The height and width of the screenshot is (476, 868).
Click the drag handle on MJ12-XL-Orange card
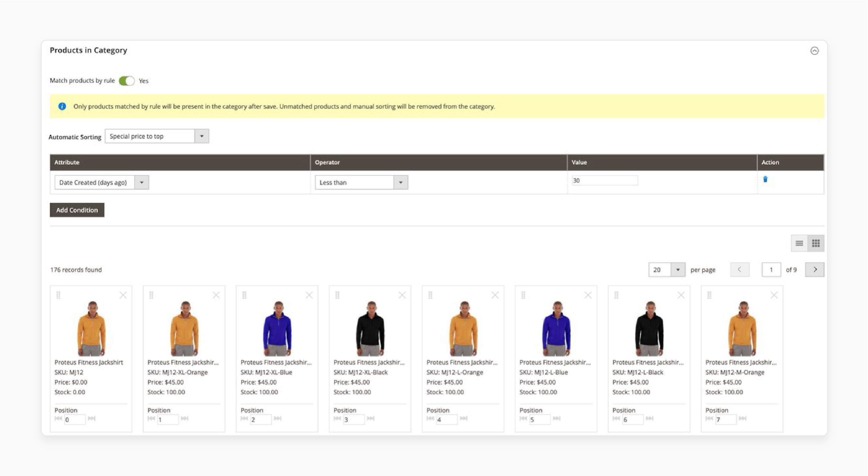[151, 295]
